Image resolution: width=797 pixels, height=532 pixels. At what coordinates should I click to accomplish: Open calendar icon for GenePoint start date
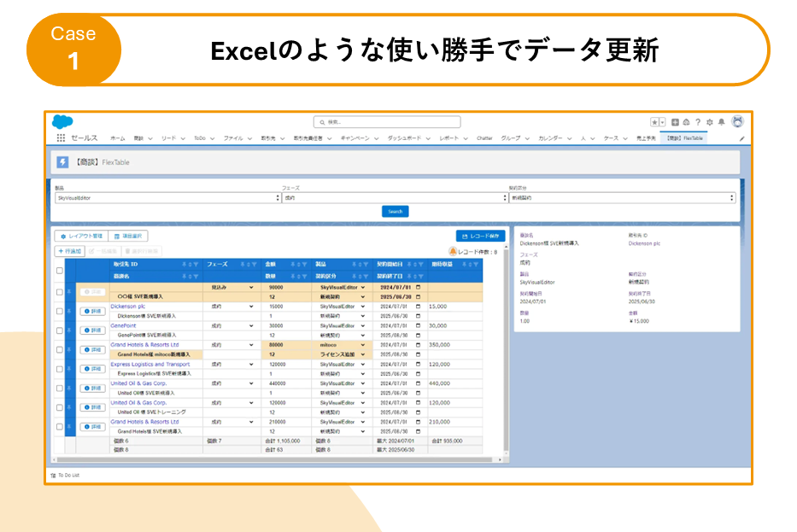419,325
